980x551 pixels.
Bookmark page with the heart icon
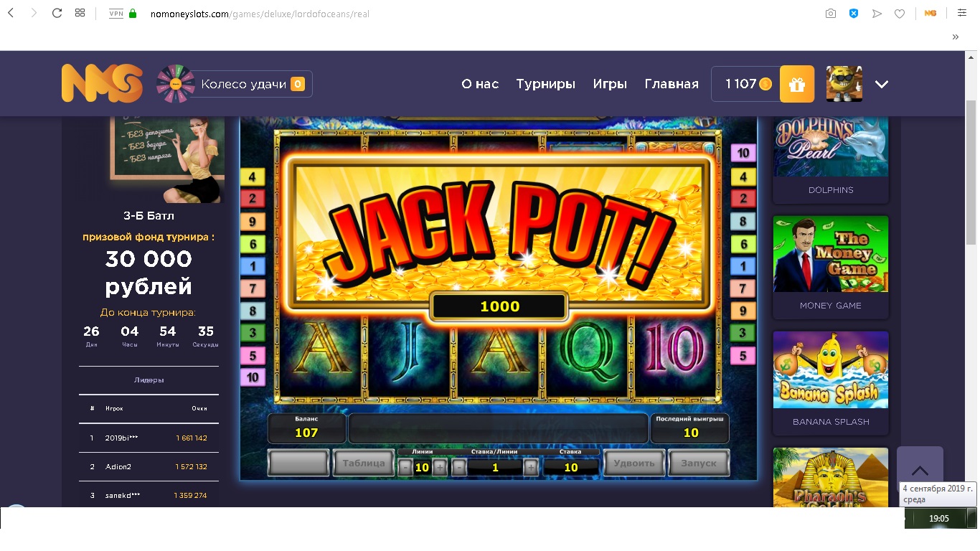point(899,13)
